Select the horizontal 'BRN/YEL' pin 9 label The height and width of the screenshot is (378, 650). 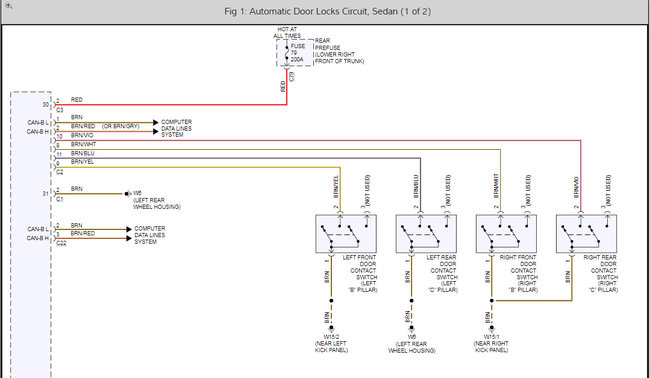click(82, 162)
